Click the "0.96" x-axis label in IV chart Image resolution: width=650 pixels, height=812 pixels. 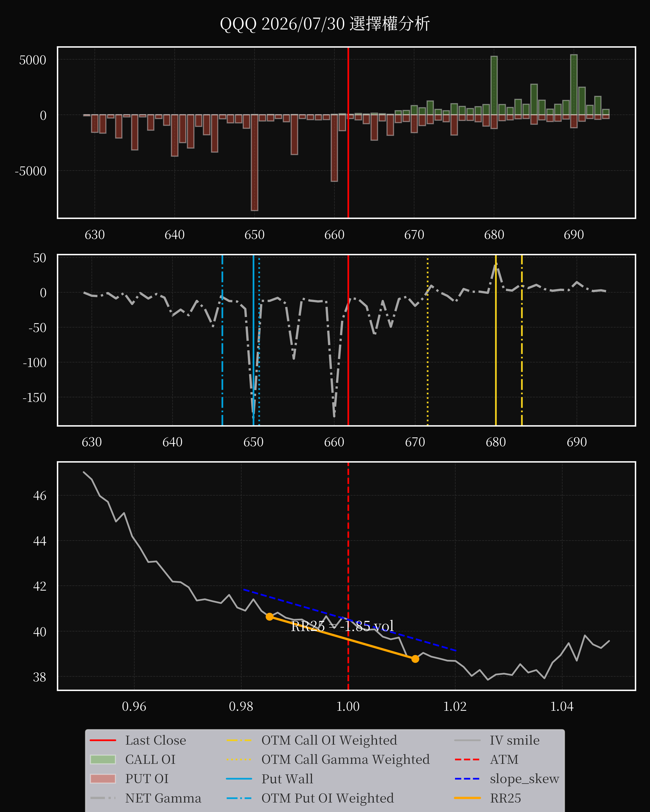pyautogui.click(x=134, y=706)
